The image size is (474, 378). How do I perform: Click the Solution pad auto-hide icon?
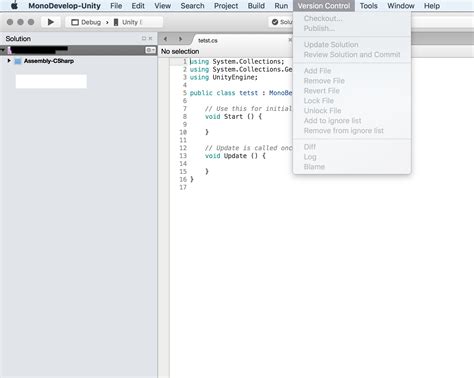click(144, 38)
